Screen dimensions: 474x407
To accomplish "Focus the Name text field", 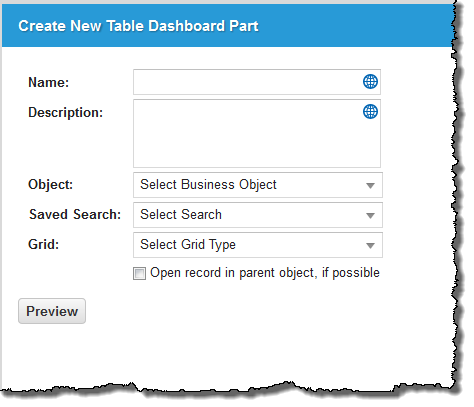I will (247, 82).
